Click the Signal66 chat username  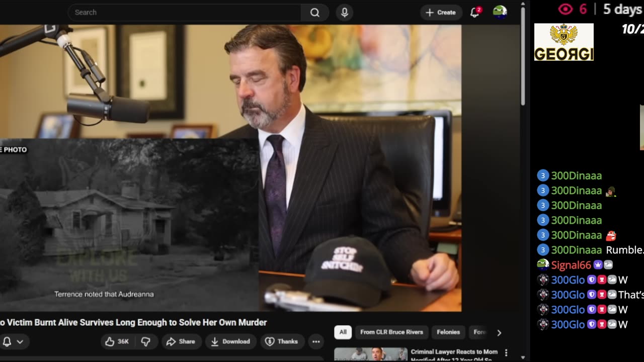(571, 265)
